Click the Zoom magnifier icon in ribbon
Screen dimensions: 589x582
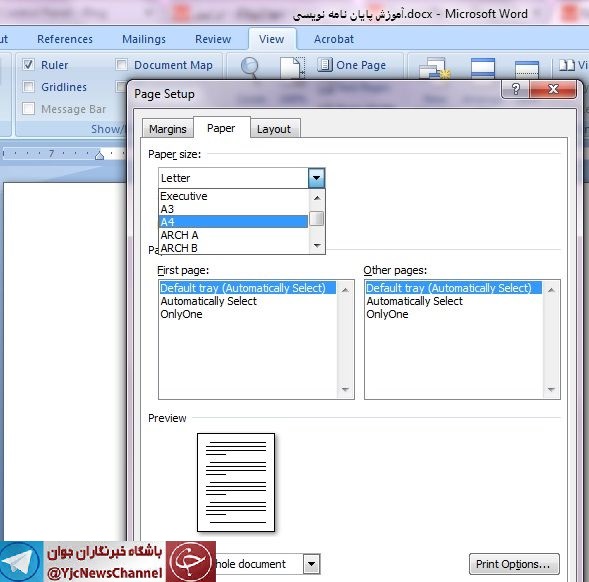[x=249, y=67]
